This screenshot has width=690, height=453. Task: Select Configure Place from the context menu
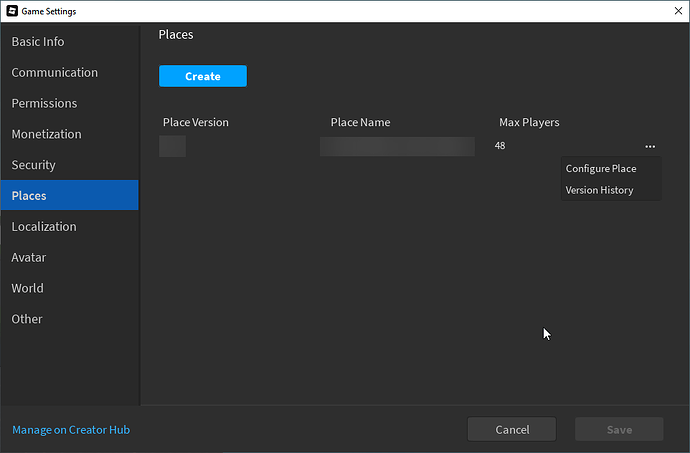click(x=601, y=169)
